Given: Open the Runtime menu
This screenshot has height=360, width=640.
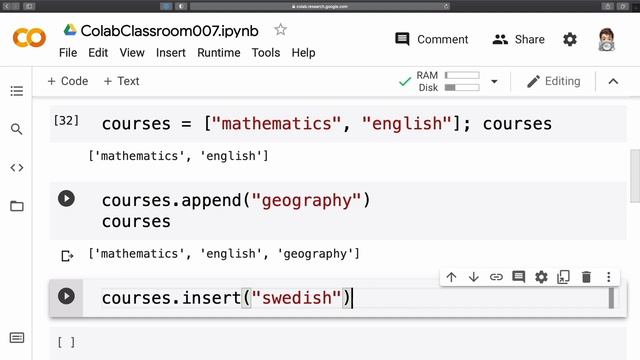Looking at the screenshot, I should click(x=219, y=53).
